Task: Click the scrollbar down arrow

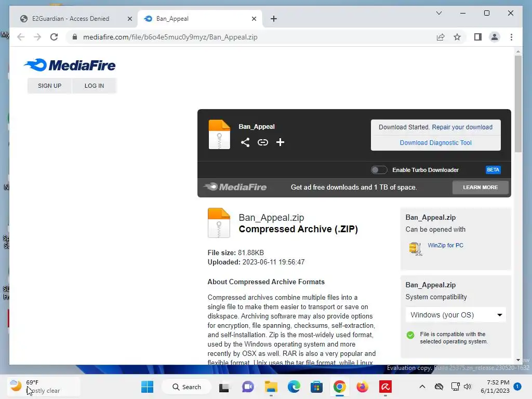Action: [x=518, y=360]
